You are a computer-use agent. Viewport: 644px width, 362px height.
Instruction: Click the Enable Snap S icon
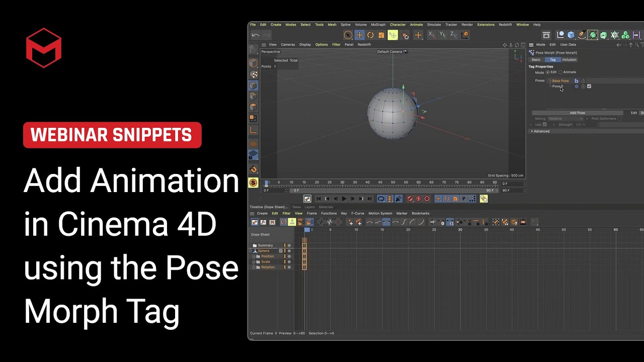tap(253, 183)
